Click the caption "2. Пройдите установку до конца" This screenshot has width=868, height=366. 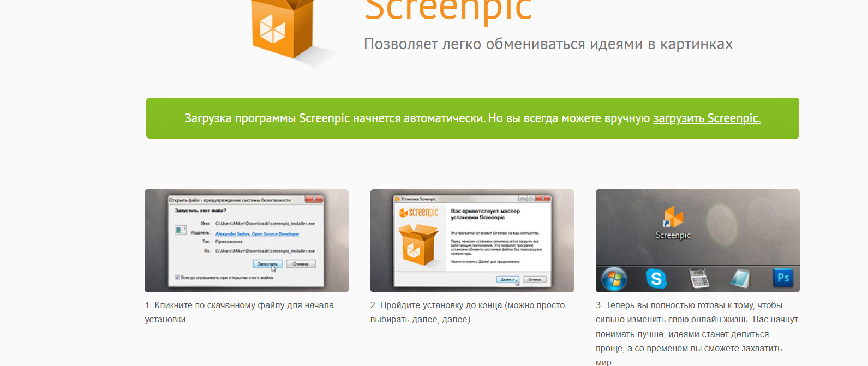click(x=436, y=305)
